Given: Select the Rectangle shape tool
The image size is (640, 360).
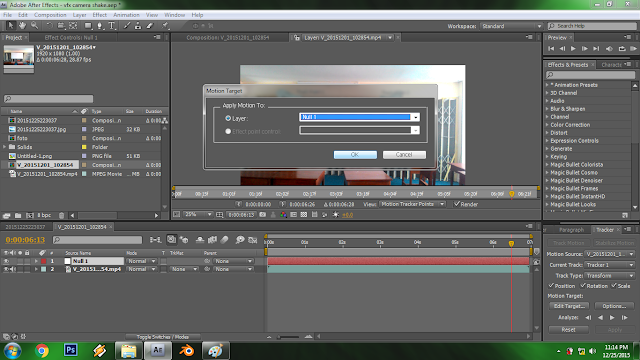Looking at the screenshot, I should [88, 26].
